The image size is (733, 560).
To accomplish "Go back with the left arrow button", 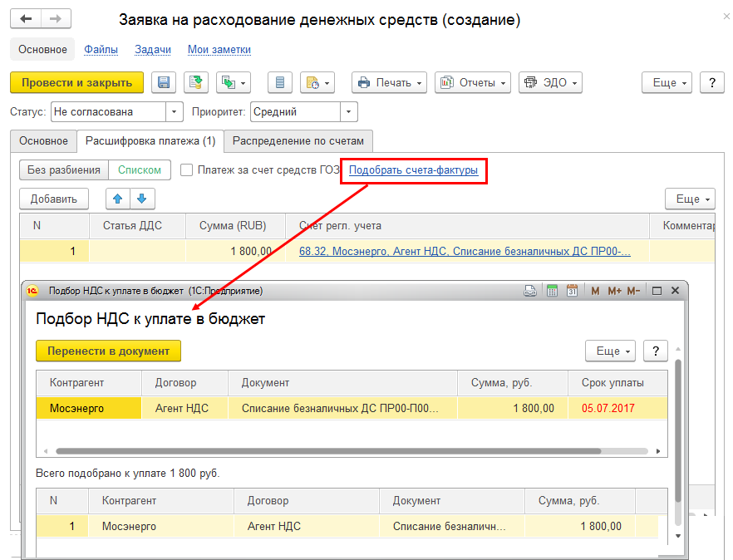I will click(26, 19).
